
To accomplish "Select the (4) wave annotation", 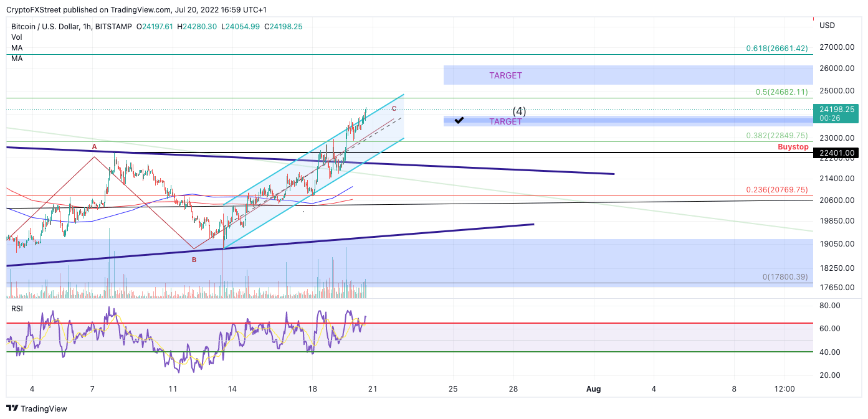I will [519, 111].
